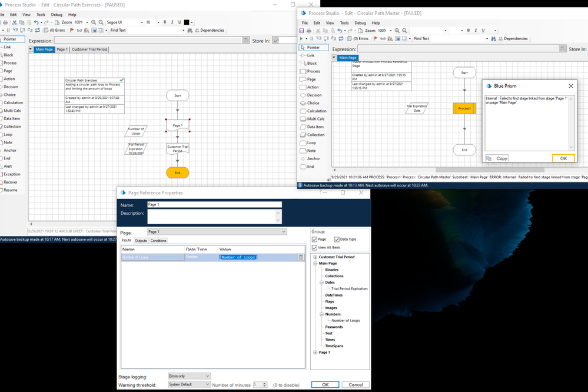Viewport: 588px width, 392px height.
Task: Switch to the Outputs tab
Action: (141, 241)
